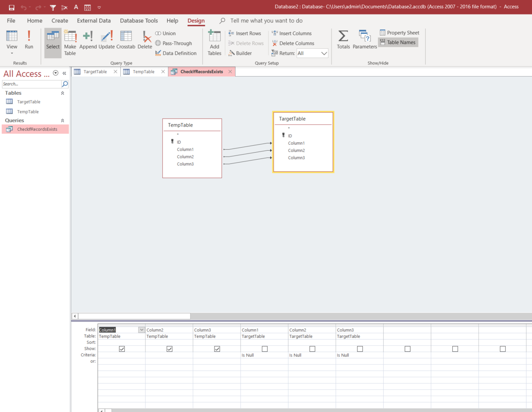
Task: Open the View button dropdown arrow
Action: click(x=12, y=53)
